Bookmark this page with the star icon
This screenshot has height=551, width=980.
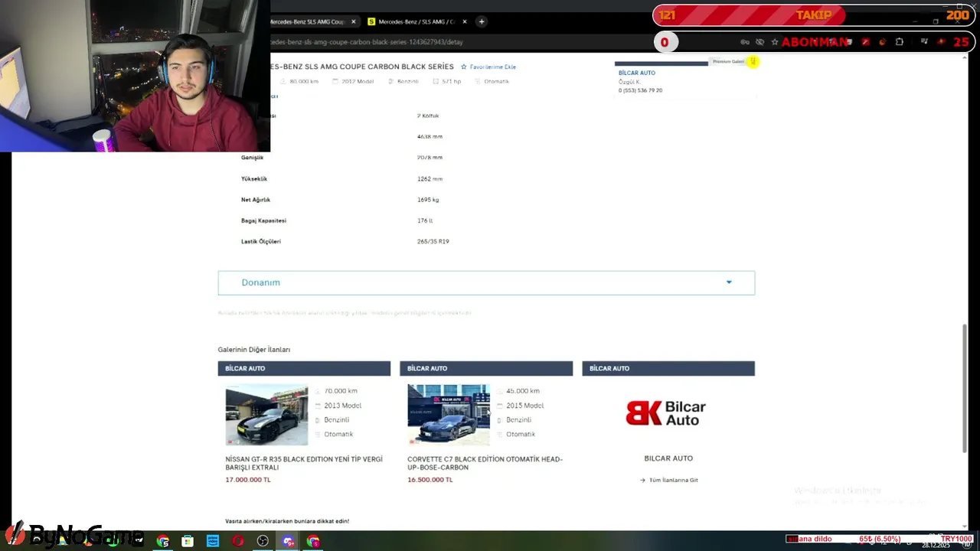click(775, 42)
